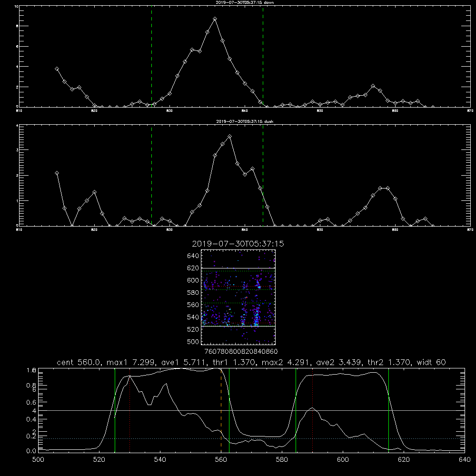Click the '580' label on bottom plot x-axis
The height and width of the screenshot is (476, 476).
(282, 460)
